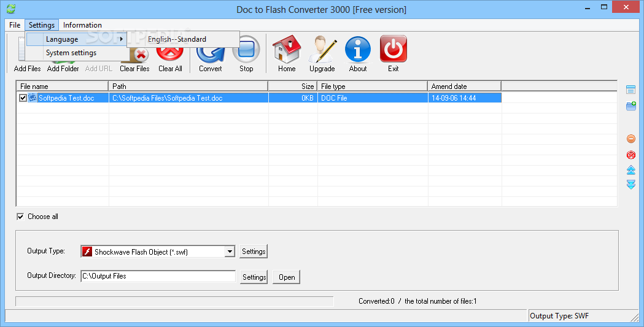Sort by File type column header
Image resolution: width=644 pixels, height=327 pixels.
(373, 86)
